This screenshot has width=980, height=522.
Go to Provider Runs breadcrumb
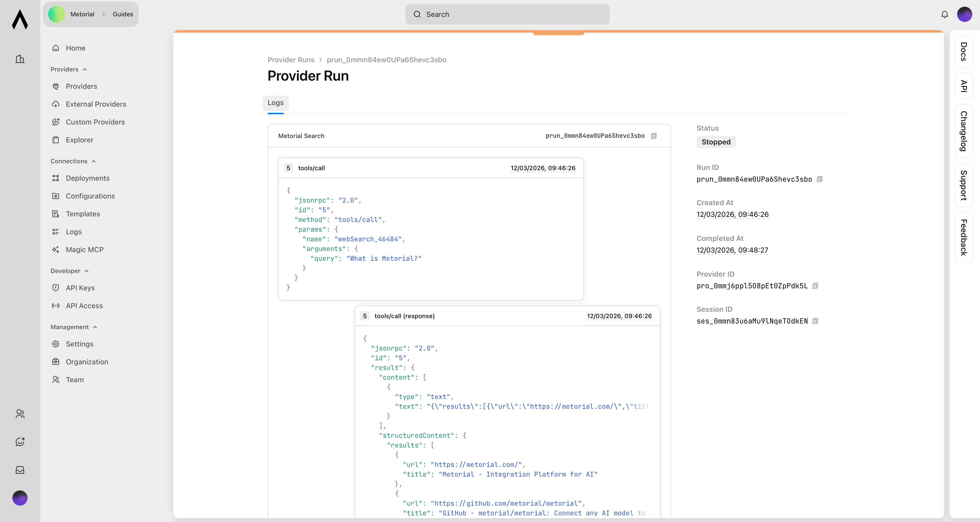[x=291, y=60]
